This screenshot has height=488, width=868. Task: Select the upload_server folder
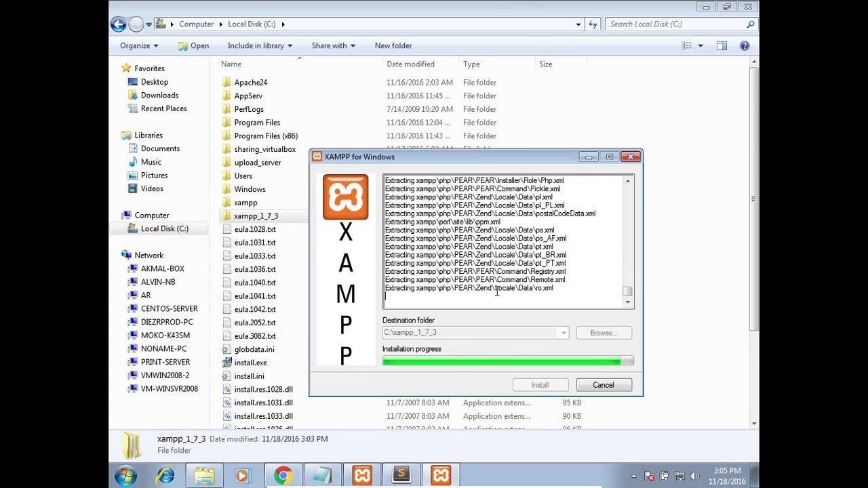tap(258, 163)
